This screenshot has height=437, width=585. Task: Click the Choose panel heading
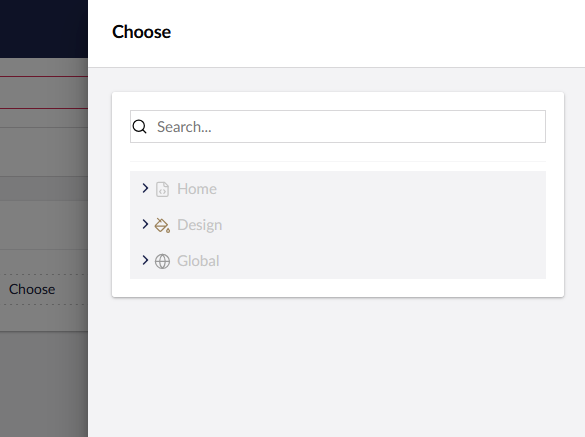pyautogui.click(x=141, y=32)
